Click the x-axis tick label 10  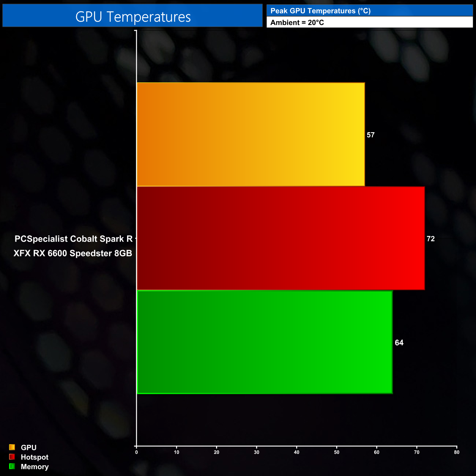(x=176, y=452)
